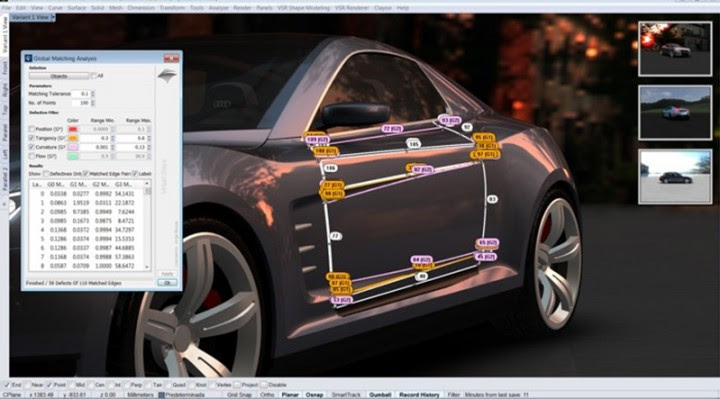Uncheck the Tangency defect filter

click(x=32, y=138)
